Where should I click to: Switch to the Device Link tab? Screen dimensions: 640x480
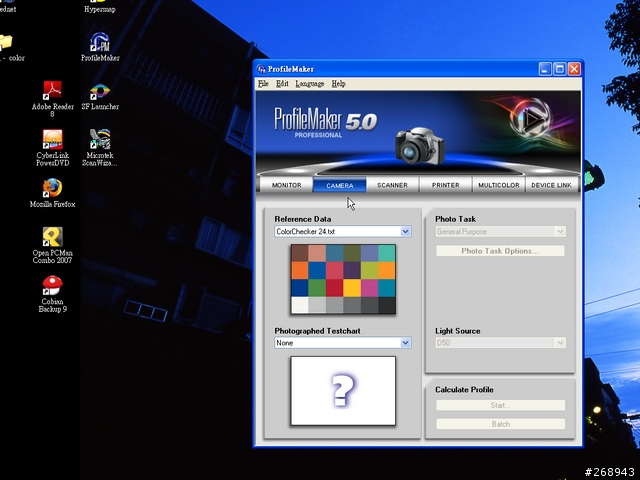coord(551,185)
